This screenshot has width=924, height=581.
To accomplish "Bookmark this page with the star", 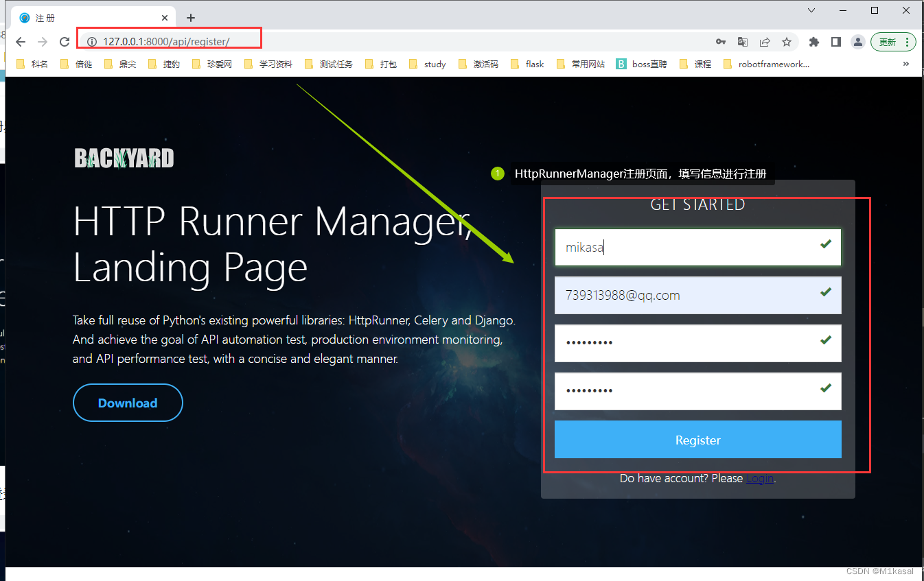I will click(x=787, y=42).
